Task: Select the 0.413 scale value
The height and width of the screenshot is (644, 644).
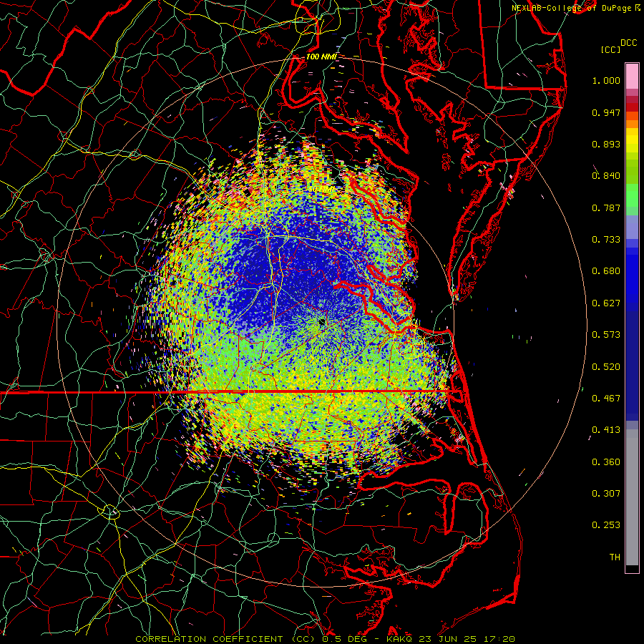Action: pos(606,430)
